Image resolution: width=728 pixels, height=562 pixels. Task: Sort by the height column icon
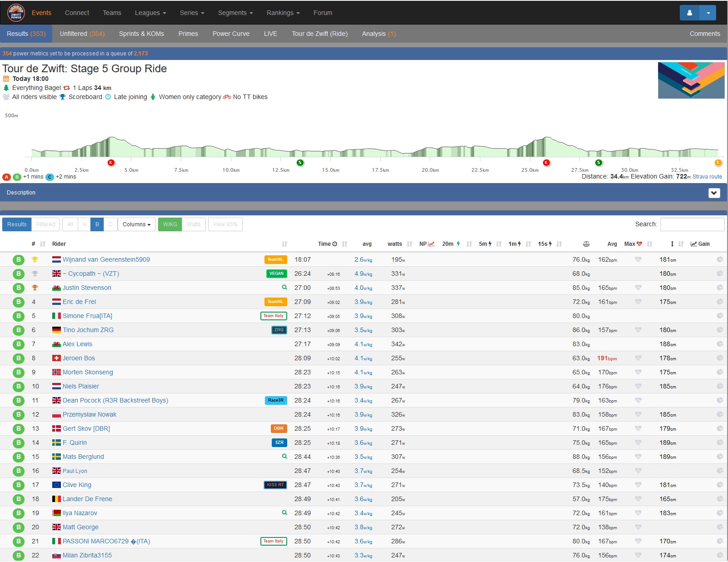coord(672,244)
